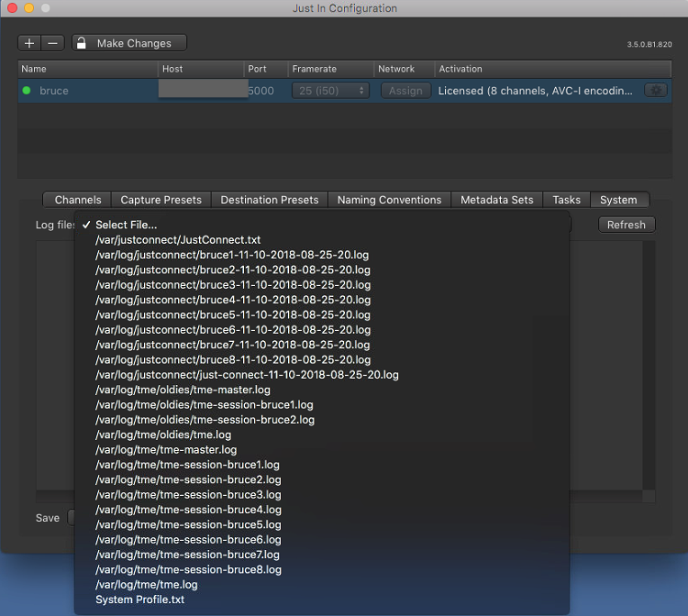Pick /var/log/tme/tme-session-bruce2.log
The width and height of the screenshot is (688, 616).
(x=322, y=479)
